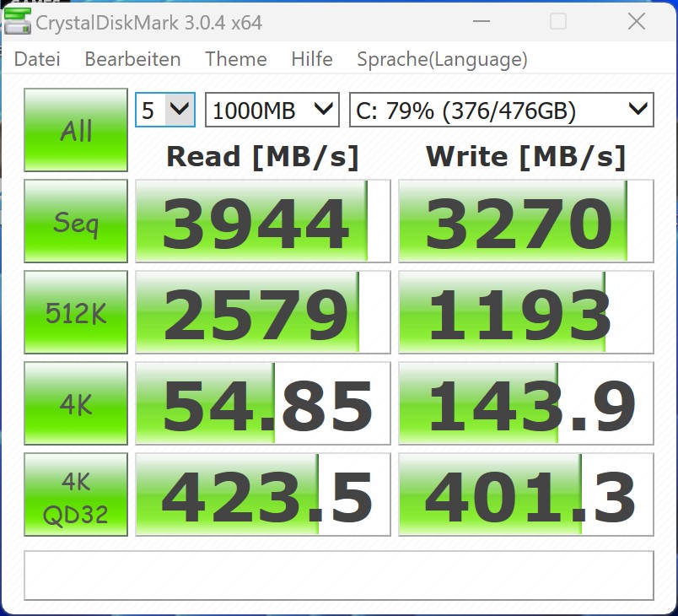Start the 4K QD32 benchmark test

pyautogui.click(x=76, y=494)
